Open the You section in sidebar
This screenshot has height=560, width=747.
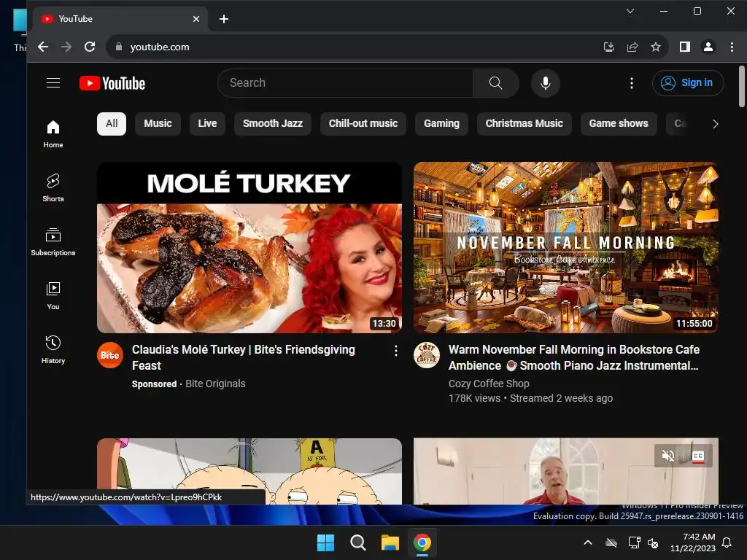point(53,296)
